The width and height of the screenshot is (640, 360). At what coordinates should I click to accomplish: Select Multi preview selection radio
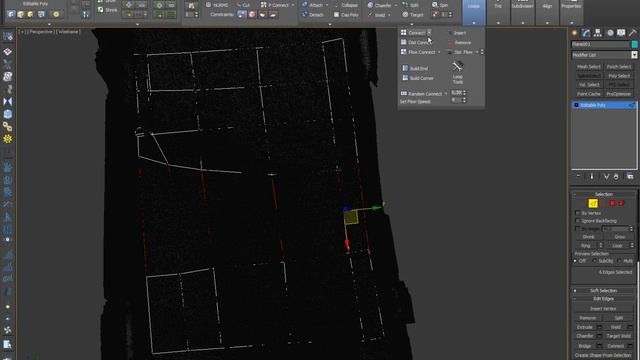pyautogui.click(x=619, y=260)
